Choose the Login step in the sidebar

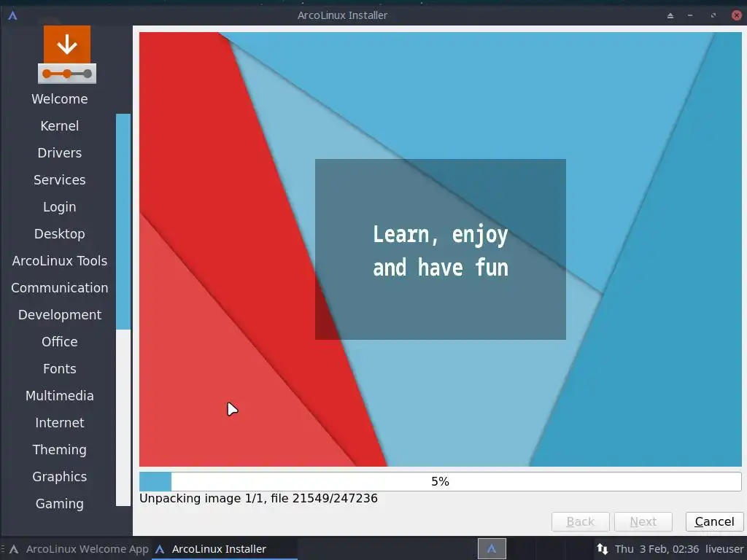60,206
